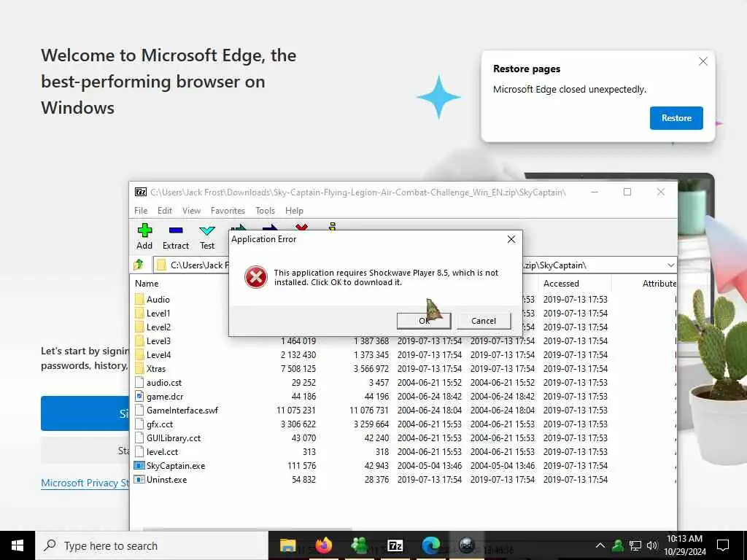
Task: Click the up-one-level folder icon in 7-Zip
Action: pos(139,264)
